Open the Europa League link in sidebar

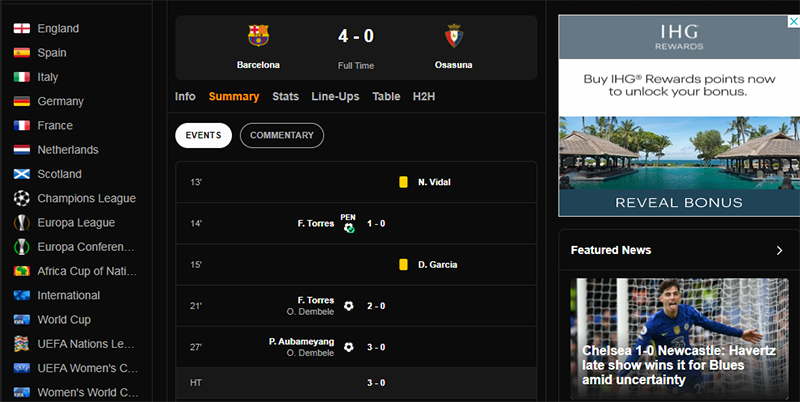pyautogui.click(x=76, y=223)
